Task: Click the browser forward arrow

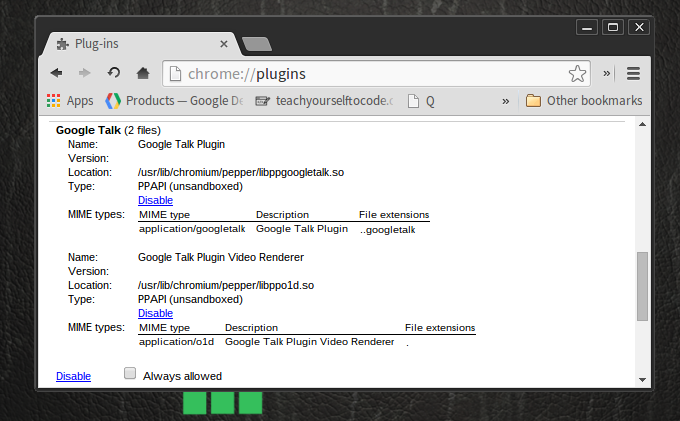Action: (85, 73)
